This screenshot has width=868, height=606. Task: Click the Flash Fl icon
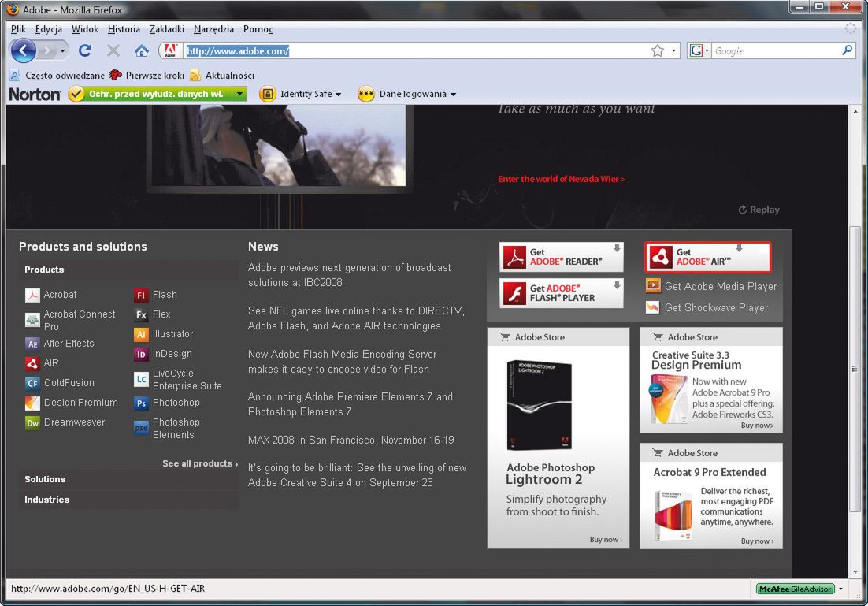(141, 296)
